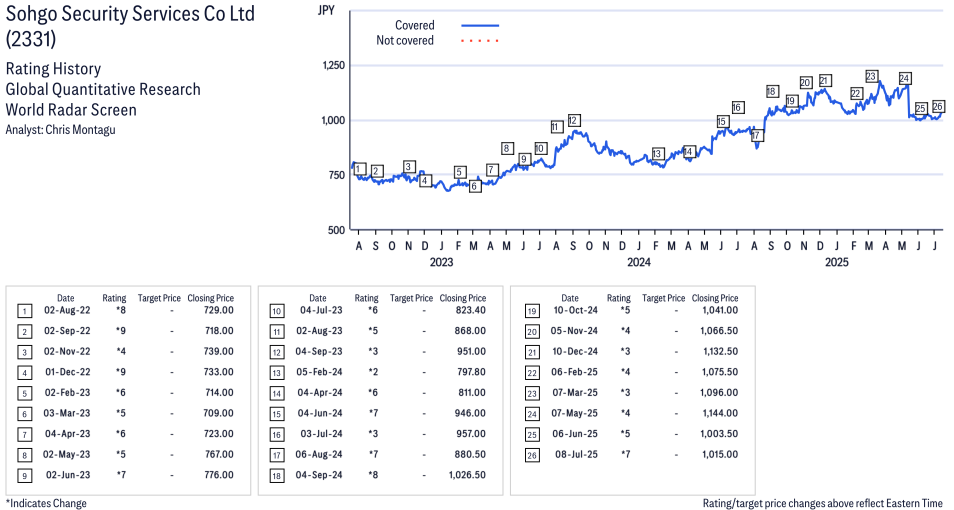Click closing price 1,144.00
954x510 pixels.
[720, 413]
